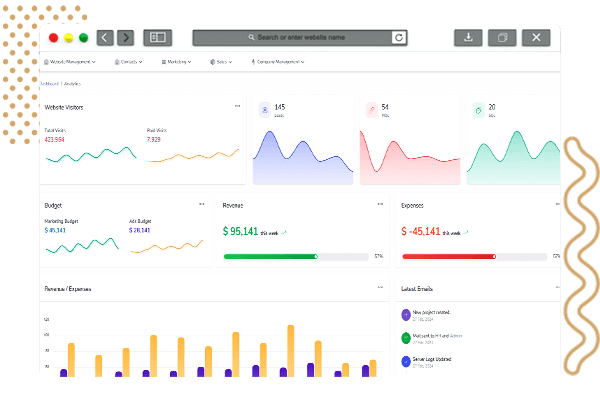Click the blue checkmark icon for Server Logs Updated
600x400 pixels.
[406, 361]
